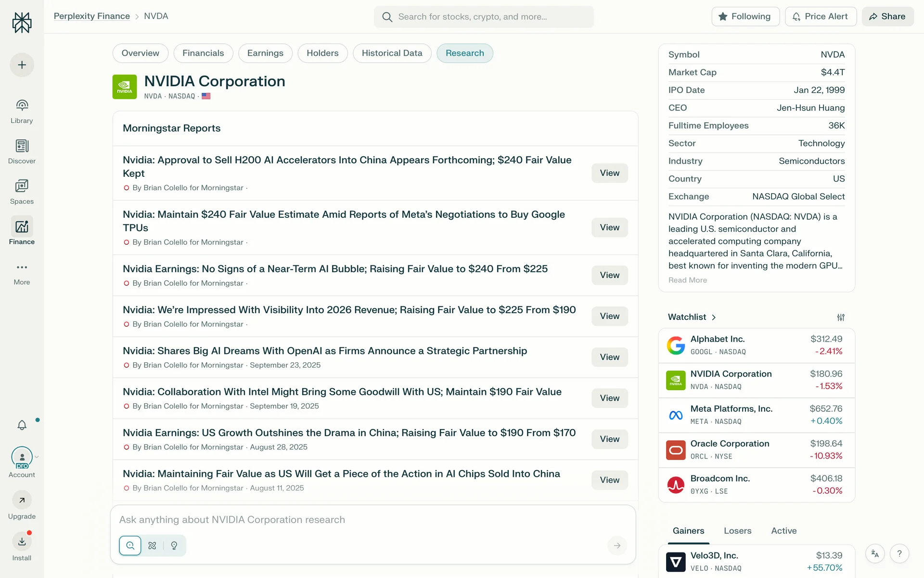Click the Perplexity logo icon
The image size is (924, 578).
[22, 23]
